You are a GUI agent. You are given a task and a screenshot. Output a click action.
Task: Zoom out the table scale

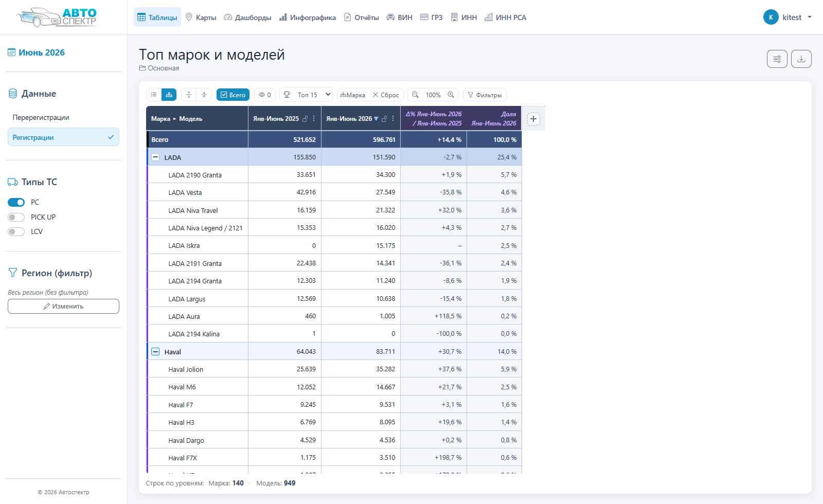(x=416, y=95)
